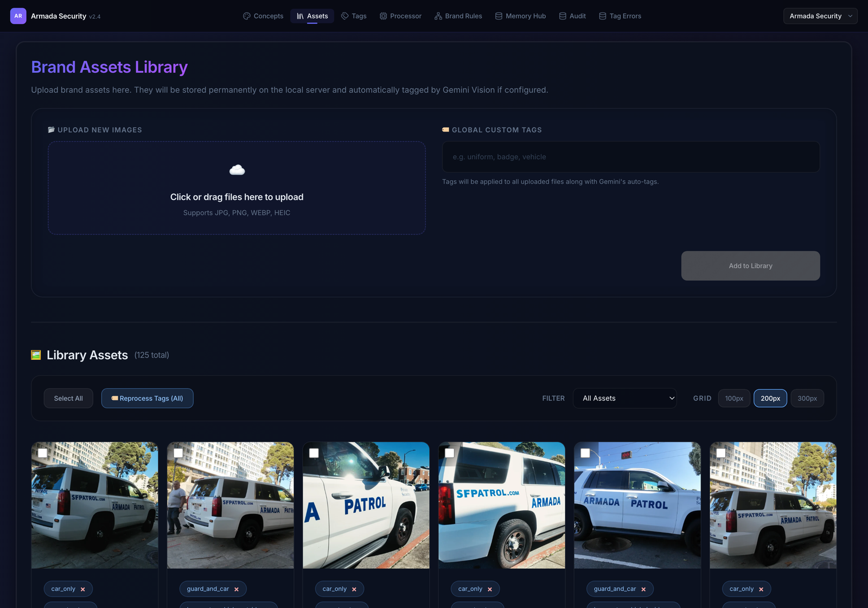The image size is (868, 608).
Task: Click the AR logo badge
Action: 18,16
